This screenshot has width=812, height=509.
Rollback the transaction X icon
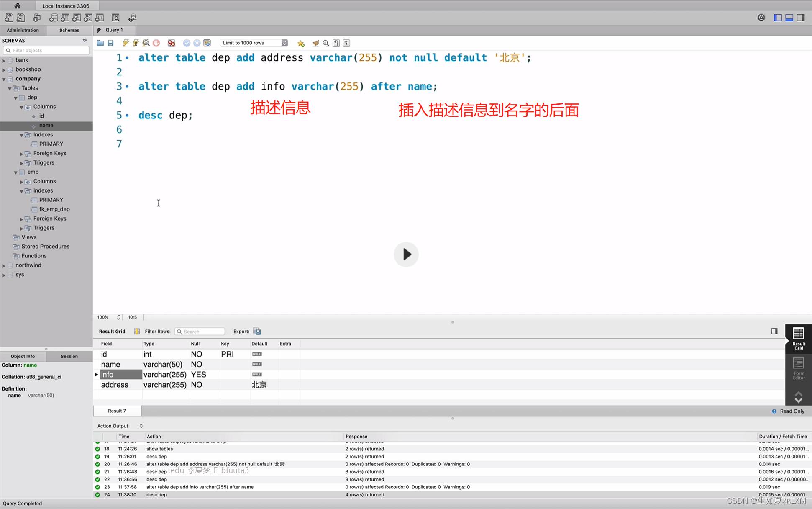197,43
